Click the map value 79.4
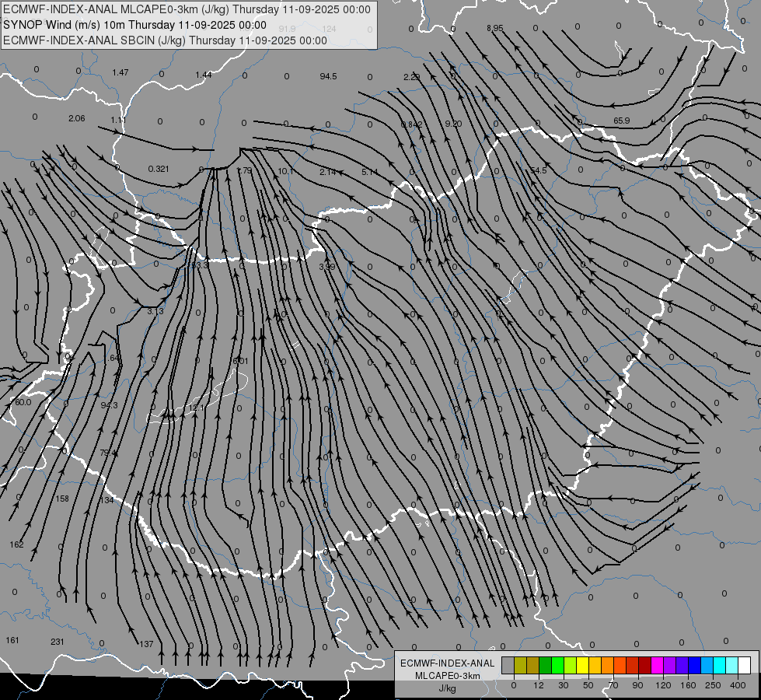761x700 pixels. 108,453
